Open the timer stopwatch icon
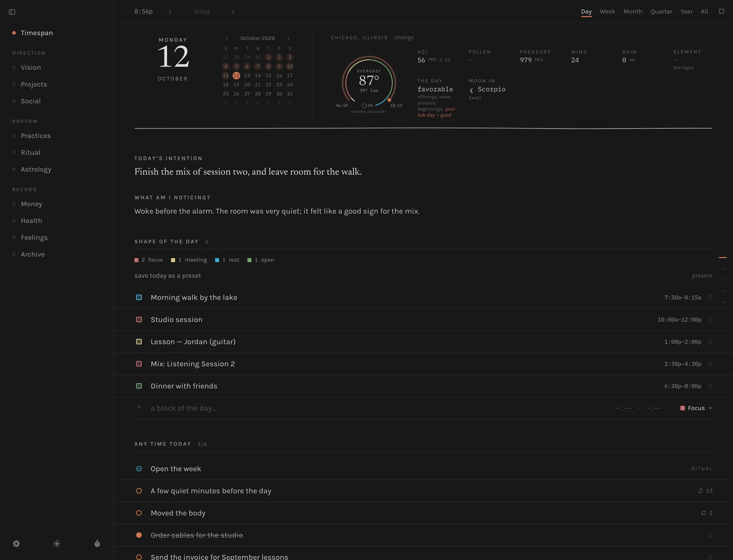The image size is (733, 560). [97, 544]
